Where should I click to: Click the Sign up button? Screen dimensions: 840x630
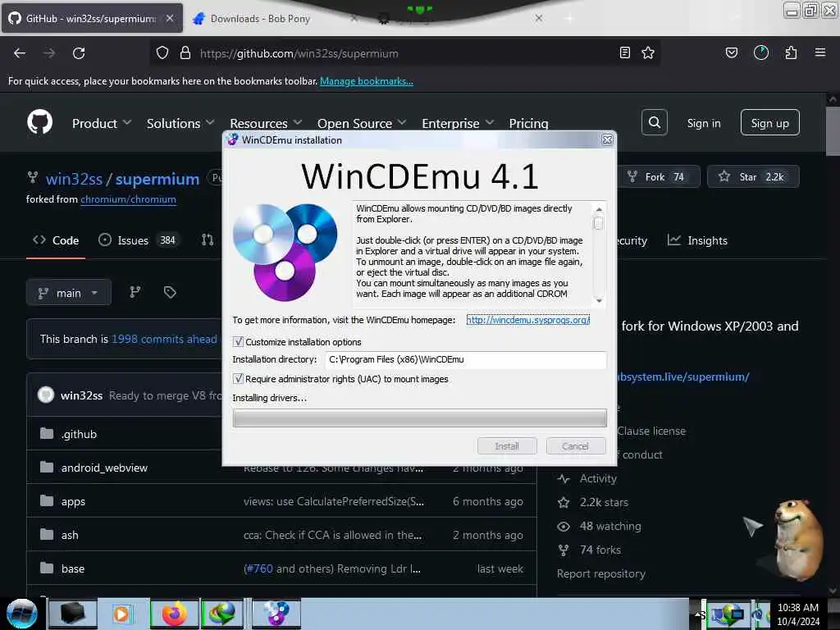point(769,123)
